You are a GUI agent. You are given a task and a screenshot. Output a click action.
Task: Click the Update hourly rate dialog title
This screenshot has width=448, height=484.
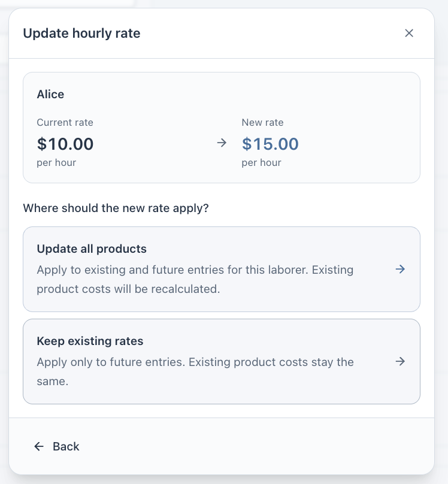[82, 33]
